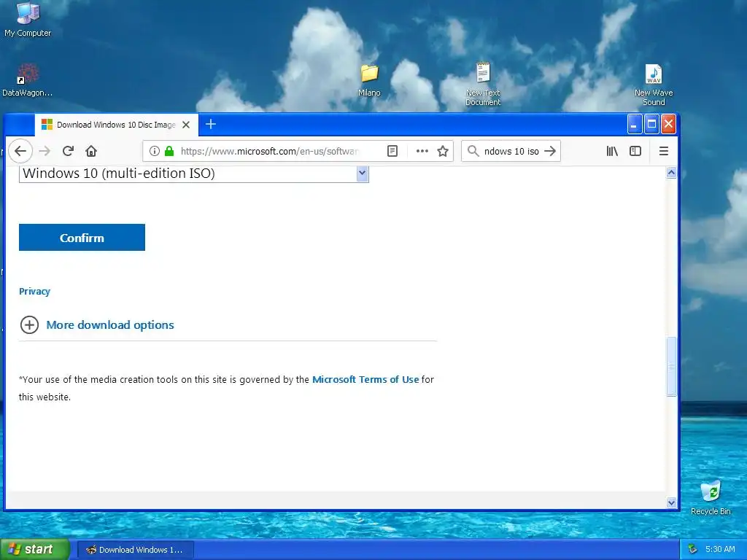Click the search magnifier icon
Image resolution: width=747 pixels, height=560 pixels.
coord(473,151)
